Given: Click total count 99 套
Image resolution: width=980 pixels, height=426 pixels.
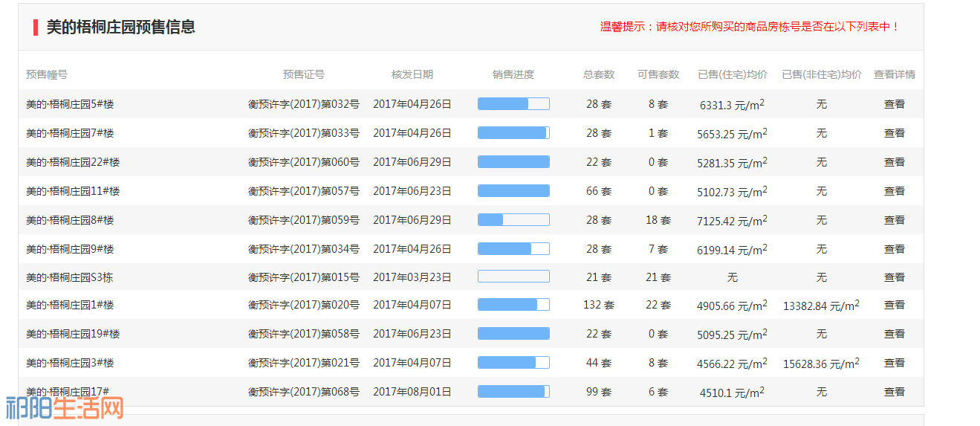Looking at the screenshot, I should 599,392.
